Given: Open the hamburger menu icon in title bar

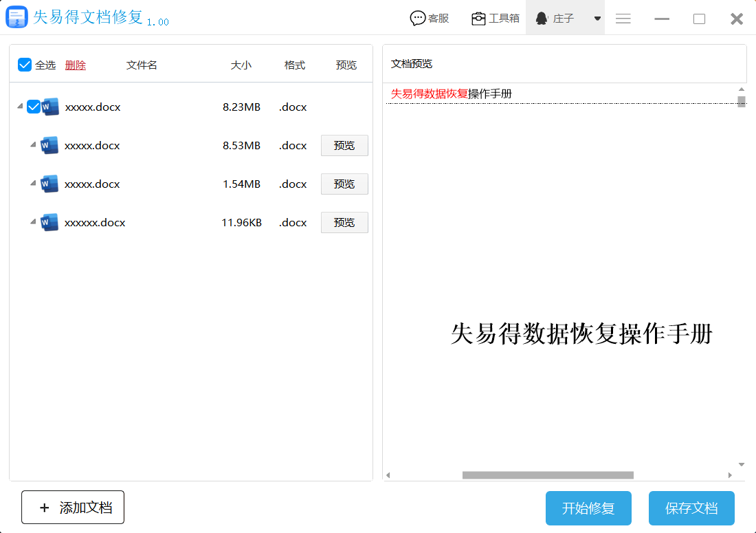Looking at the screenshot, I should (x=623, y=19).
